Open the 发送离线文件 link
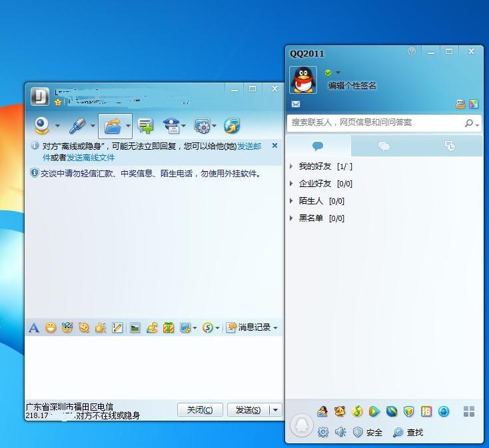Viewport: 489px width, 448px height. coord(91,158)
